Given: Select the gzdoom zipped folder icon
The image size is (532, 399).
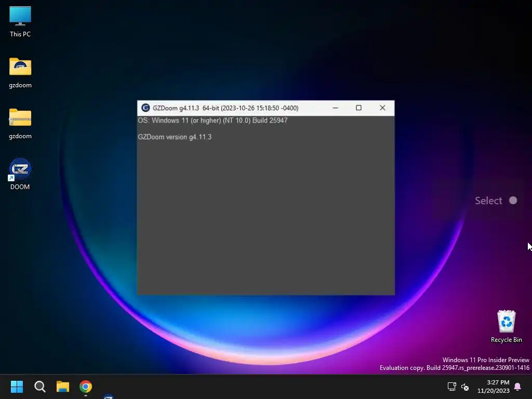Looking at the screenshot, I should pyautogui.click(x=20, y=124).
